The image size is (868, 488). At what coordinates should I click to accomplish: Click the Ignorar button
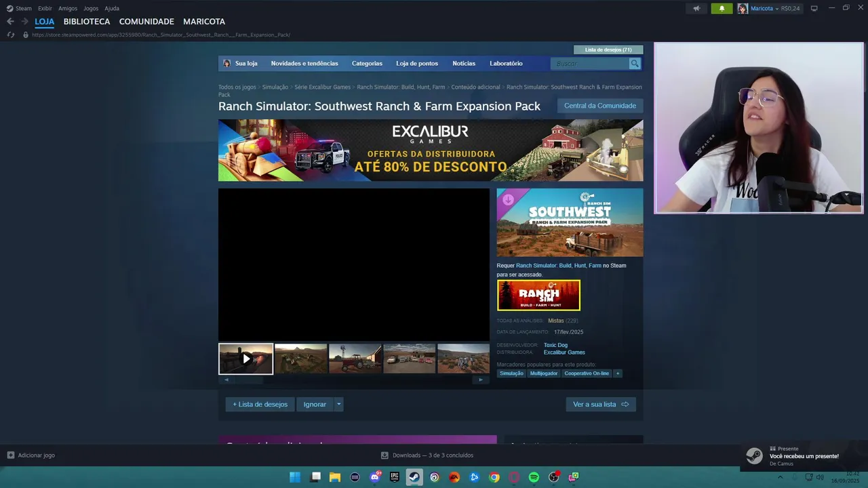point(315,405)
